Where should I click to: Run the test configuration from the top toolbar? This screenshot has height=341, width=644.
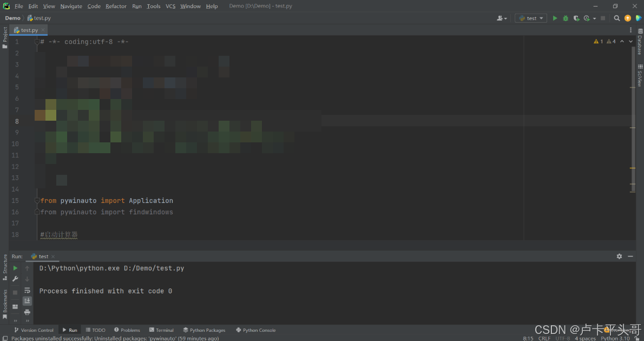coord(555,18)
